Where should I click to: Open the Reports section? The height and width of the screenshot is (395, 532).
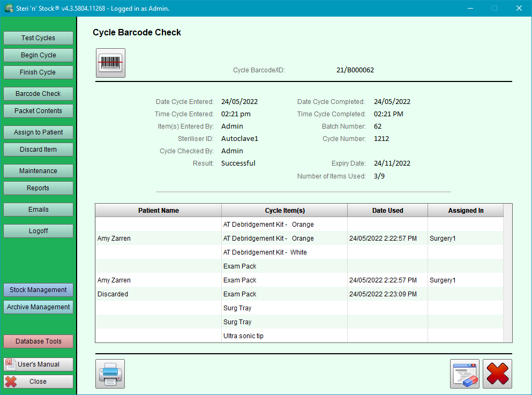(x=39, y=188)
